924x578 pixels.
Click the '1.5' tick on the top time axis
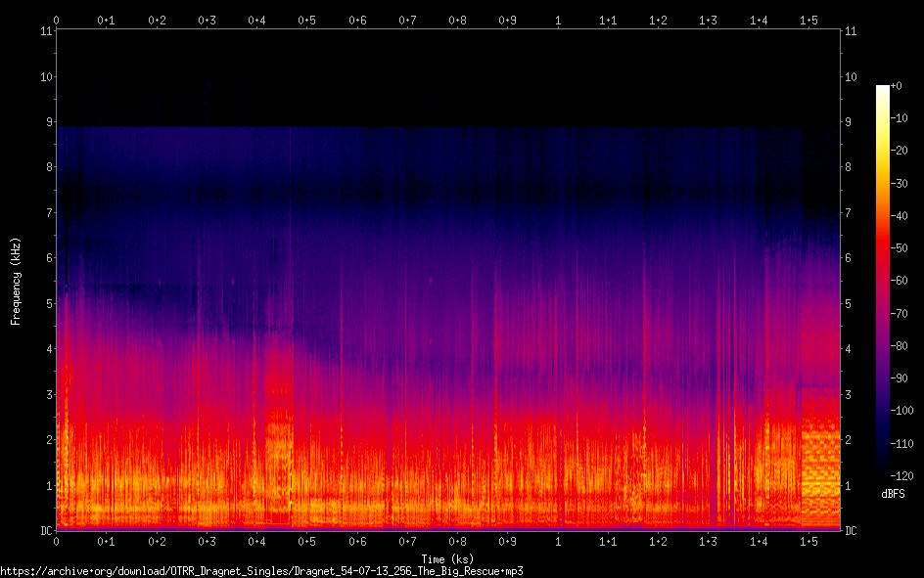pyautogui.click(x=808, y=20)
